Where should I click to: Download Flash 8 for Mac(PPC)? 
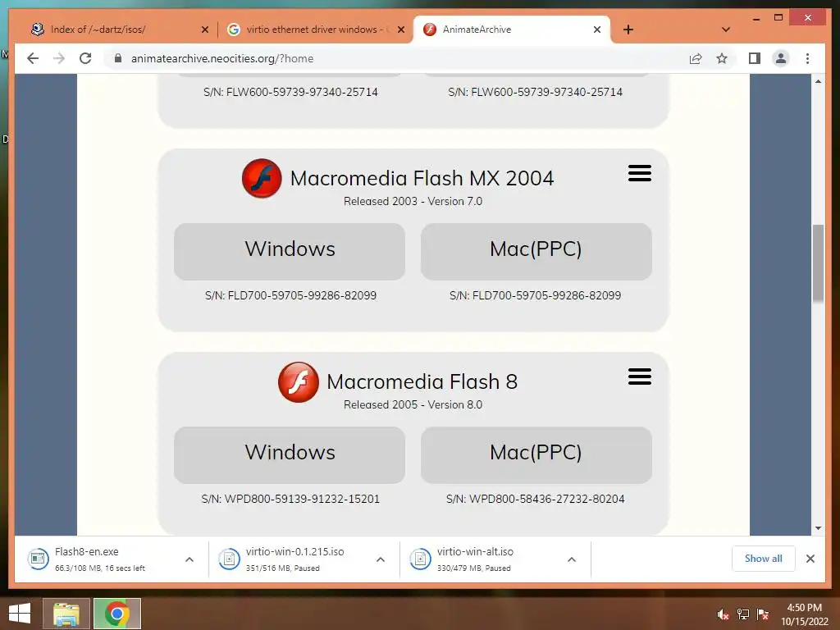(x=536, y=454)
